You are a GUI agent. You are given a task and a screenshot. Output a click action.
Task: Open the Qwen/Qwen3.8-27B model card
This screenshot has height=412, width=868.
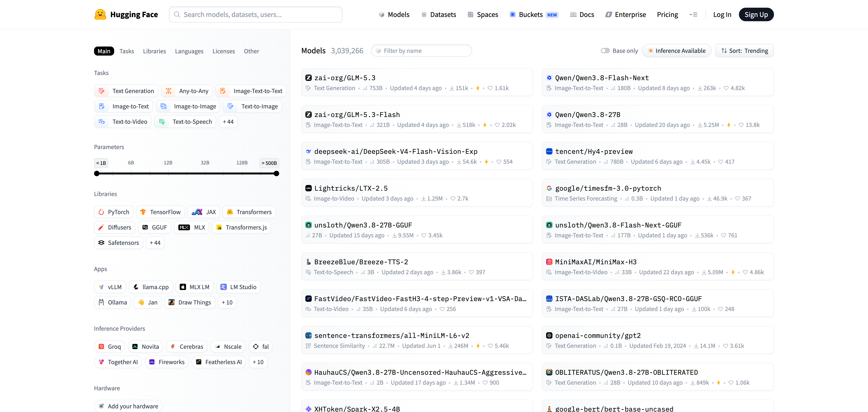click(658, 119)
